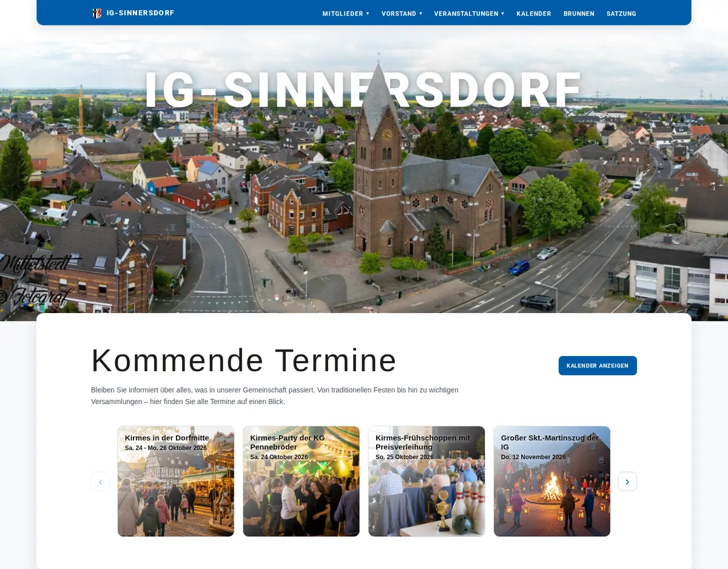Open the Kirmes-Party der KG Pennebröder card
728x569 pixels.
(302, 482)
